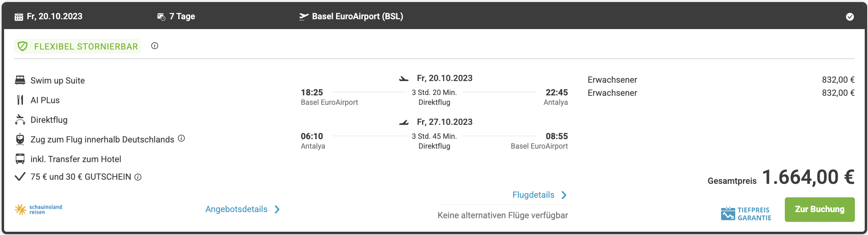The image size is (868, 235).
Task: Open the Flugdetails link
Action: click(x=533, y=195)
